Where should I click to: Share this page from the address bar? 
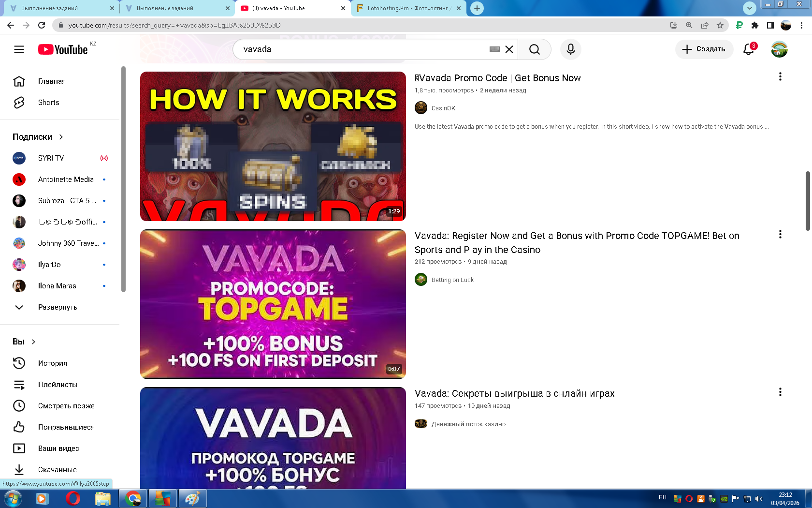(x=705, y=25)
